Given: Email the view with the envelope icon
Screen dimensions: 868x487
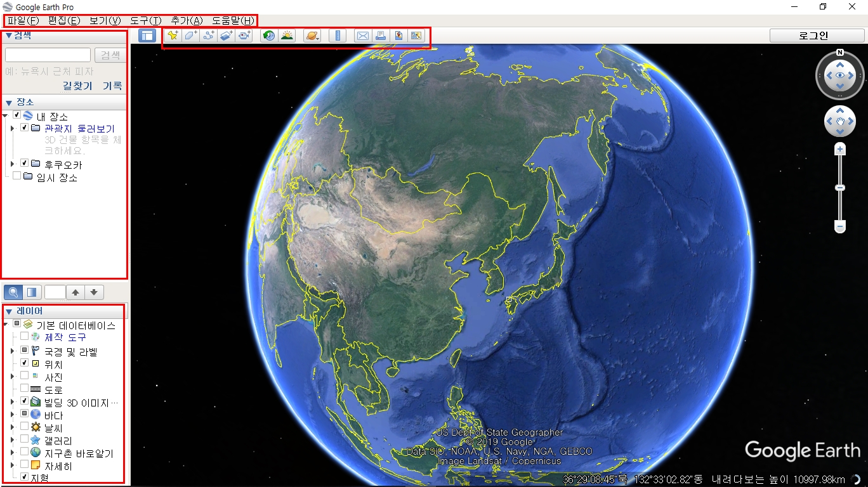Looking at the screenshot, I should click(362, 36).
